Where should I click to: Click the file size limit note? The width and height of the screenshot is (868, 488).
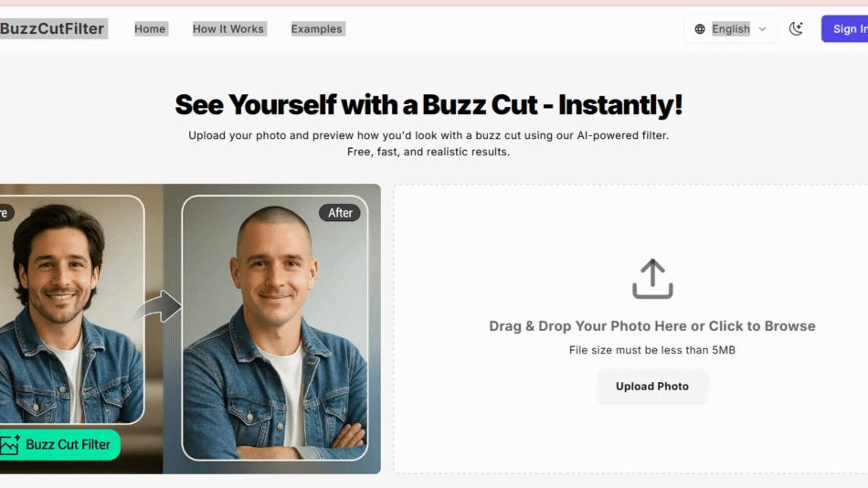coord(652,350)
